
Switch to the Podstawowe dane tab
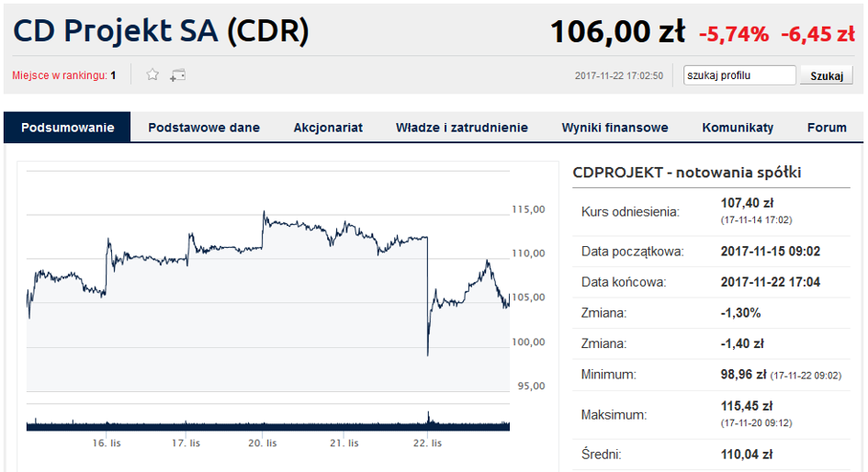click(x=204, y=128)
